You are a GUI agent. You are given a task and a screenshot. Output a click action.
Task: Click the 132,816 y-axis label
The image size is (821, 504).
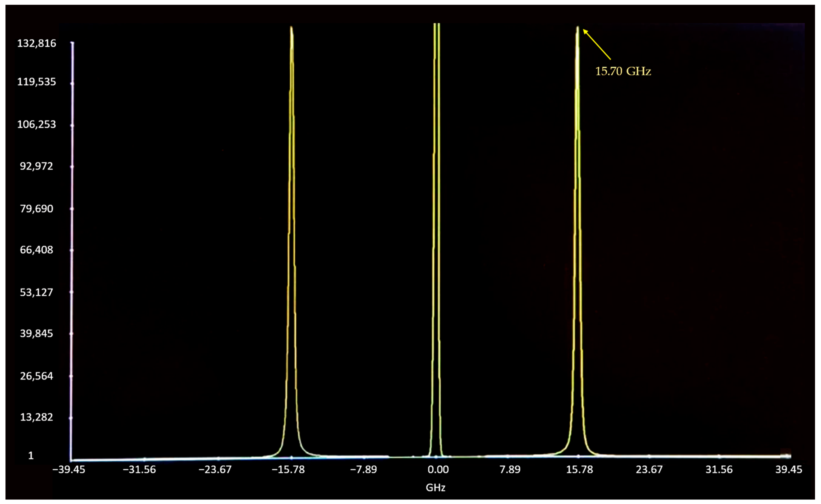point(37,43)
